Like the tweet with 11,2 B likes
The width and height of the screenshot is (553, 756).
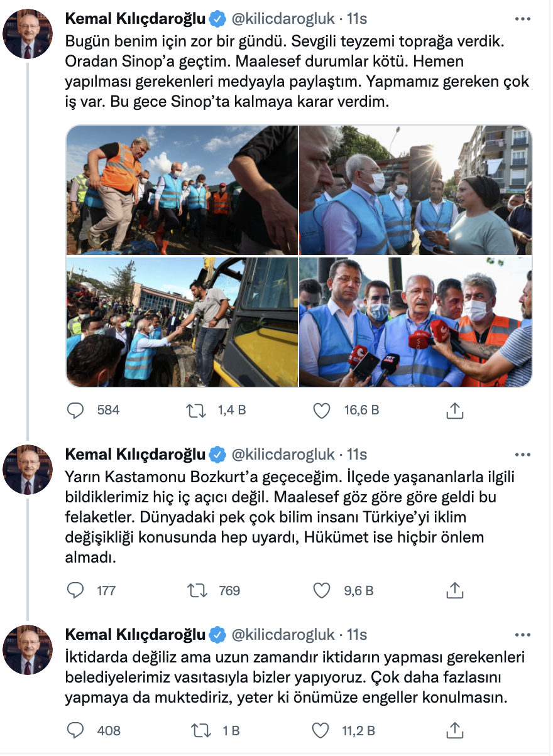pyautogui.click(x=322, y=730)
